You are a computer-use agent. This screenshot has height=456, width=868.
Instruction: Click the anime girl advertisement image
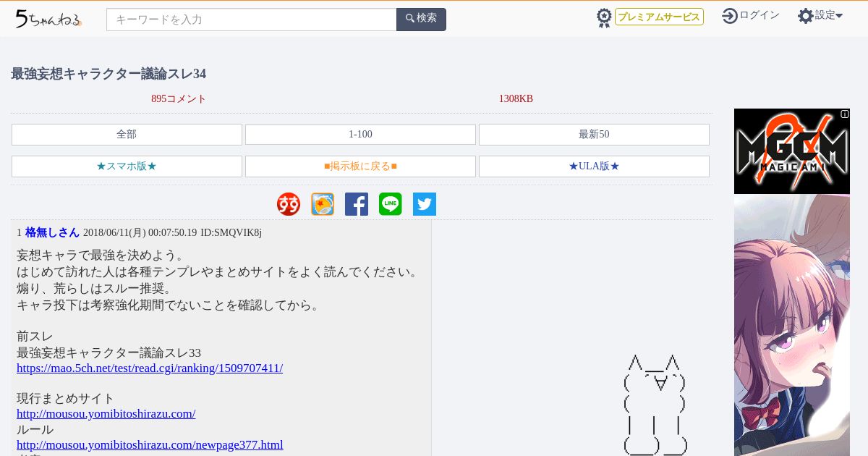(792, 325)
